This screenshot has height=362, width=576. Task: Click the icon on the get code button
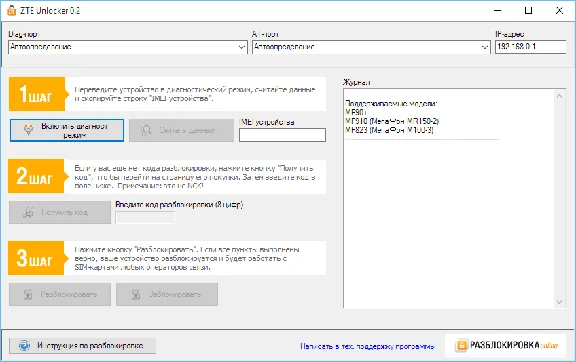pos(28,212)
